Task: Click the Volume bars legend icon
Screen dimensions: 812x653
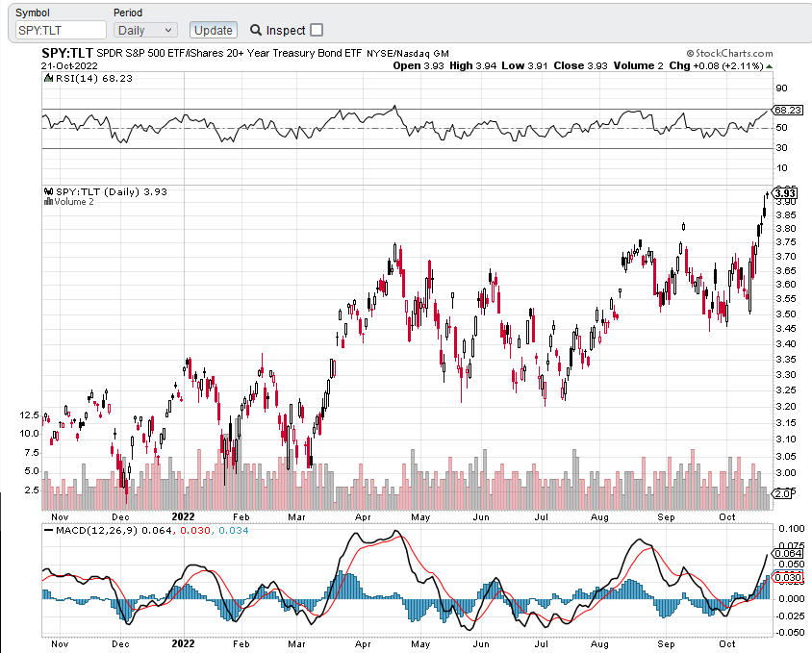Action: pos(49,201)
